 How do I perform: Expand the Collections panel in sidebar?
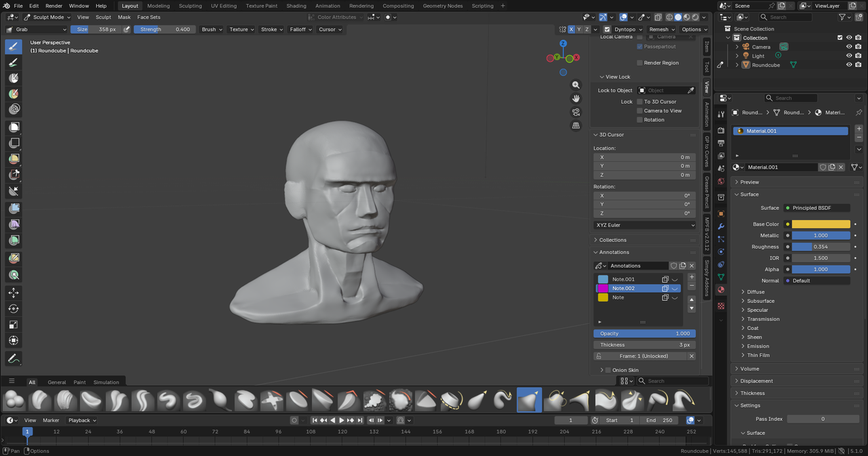click(645, 240)
